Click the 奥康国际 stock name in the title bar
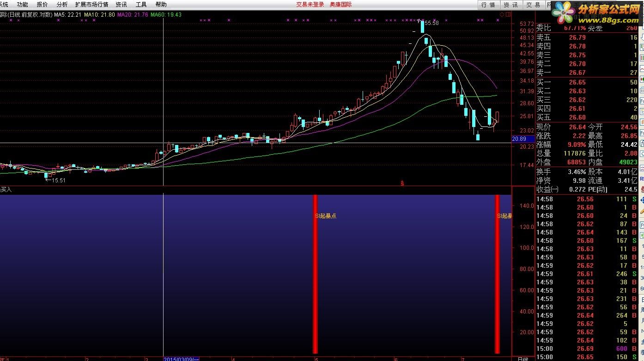The image size is (644, 361). click(340, 4)
